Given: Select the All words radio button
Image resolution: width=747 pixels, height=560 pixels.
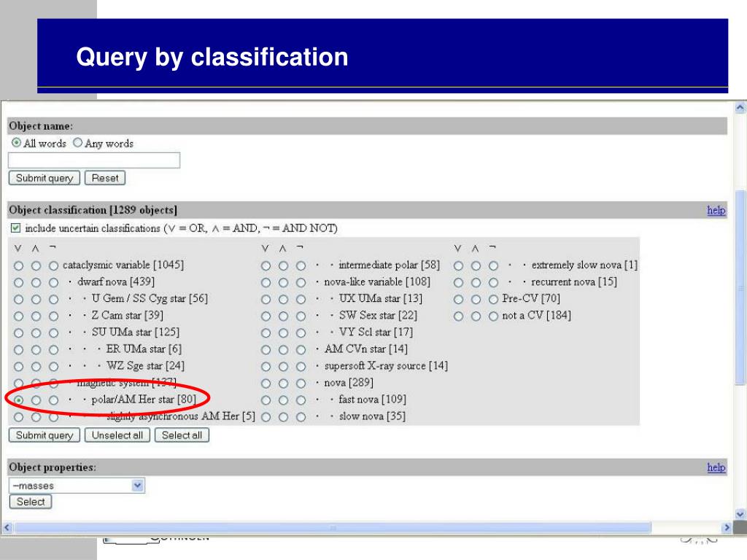Looking at the screenshot, I should (16, 142).
